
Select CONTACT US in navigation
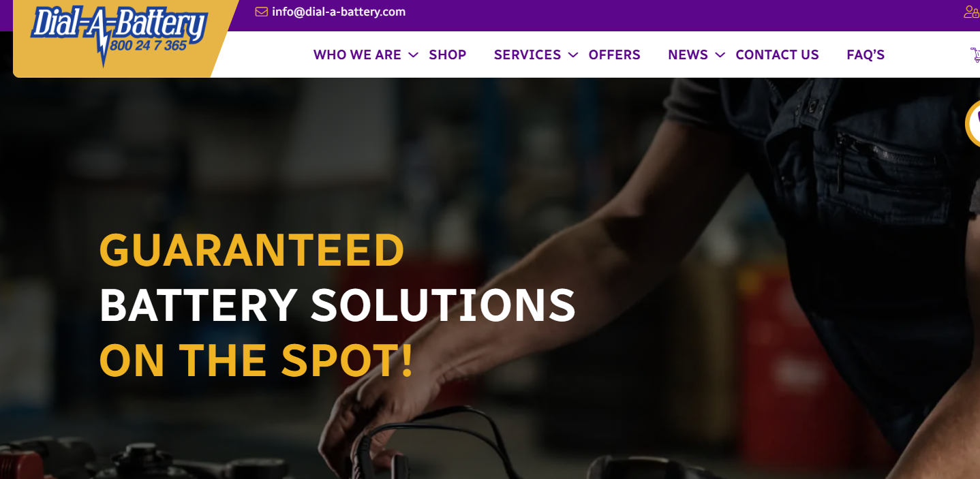778,55
